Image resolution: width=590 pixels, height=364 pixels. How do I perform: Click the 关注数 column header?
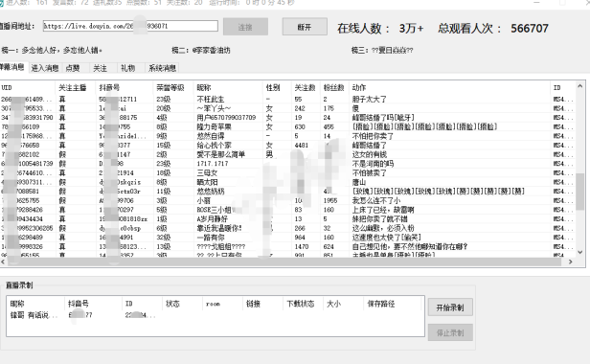[305, 88]
